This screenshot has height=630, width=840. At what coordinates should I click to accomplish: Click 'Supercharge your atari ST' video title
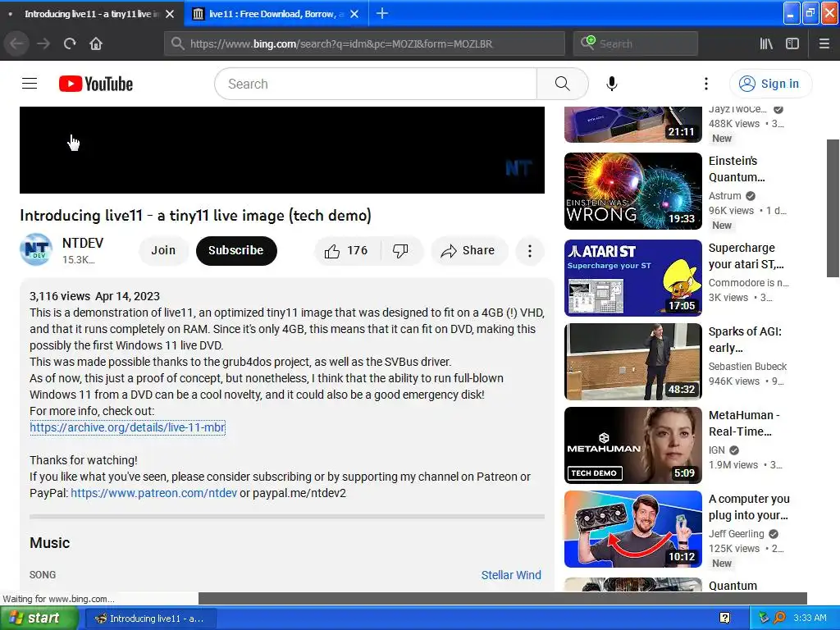746,256
